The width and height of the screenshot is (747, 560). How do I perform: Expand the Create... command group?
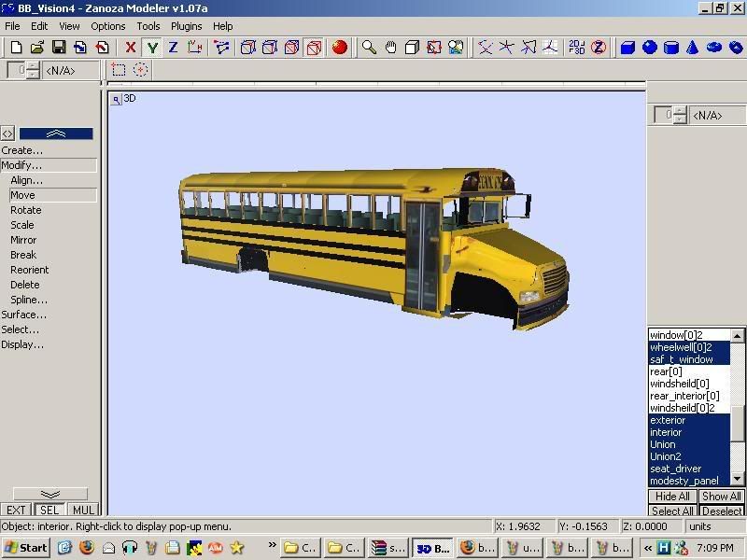[22, 150]
